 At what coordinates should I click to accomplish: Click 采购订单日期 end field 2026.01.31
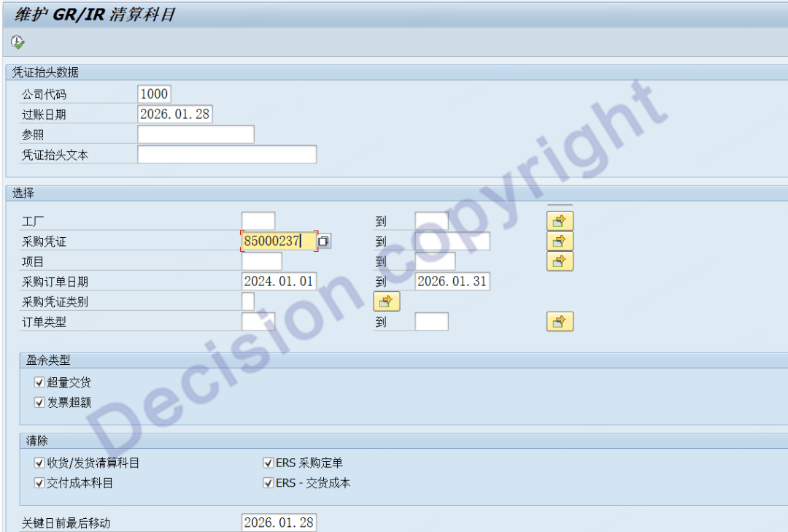[x=452, y=282]
